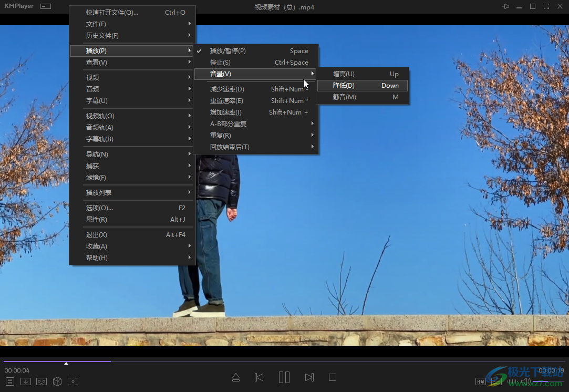Image resolution: width=569 pixels, height=392 pixels.
Task: Toggle HW hardware acceleration icon
Action: (480, 381)
